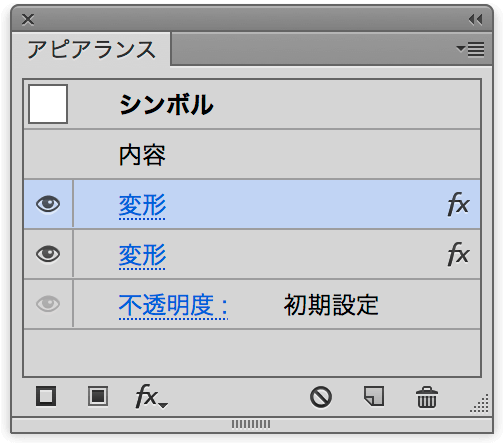Open the lower 変形 effect link
The width and height of the screenshot is (504, 448).
click(142, 256)
